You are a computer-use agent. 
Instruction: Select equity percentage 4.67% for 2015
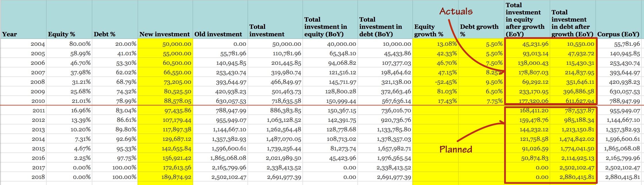click(69, 148)
